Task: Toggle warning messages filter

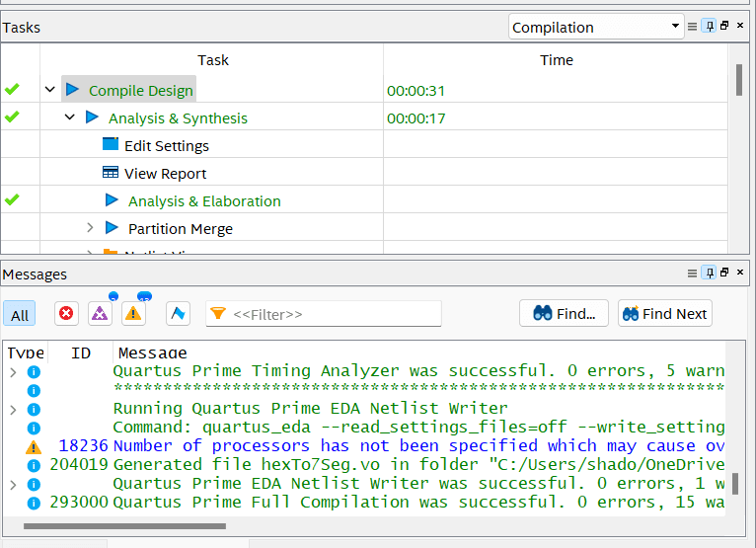Action: coord(133,314)
